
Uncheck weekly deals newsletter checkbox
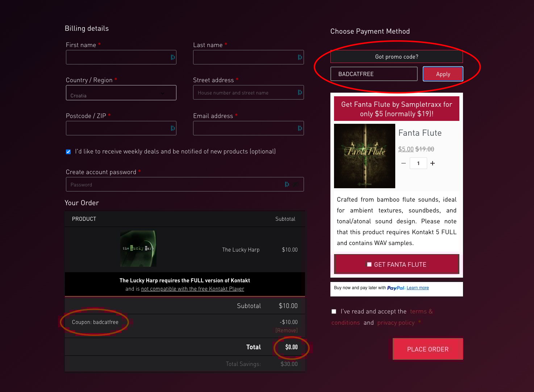click(x=68, y=152)
